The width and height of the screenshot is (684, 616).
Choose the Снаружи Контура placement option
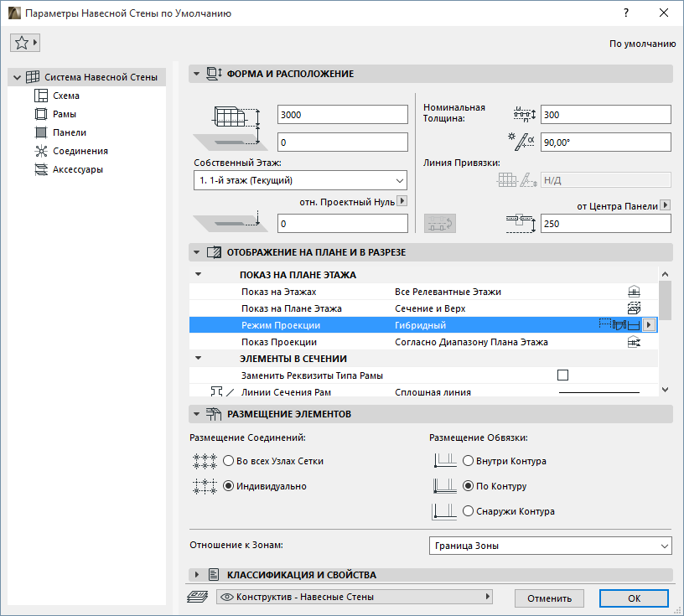pyautogui.click(x=468, y=510)
